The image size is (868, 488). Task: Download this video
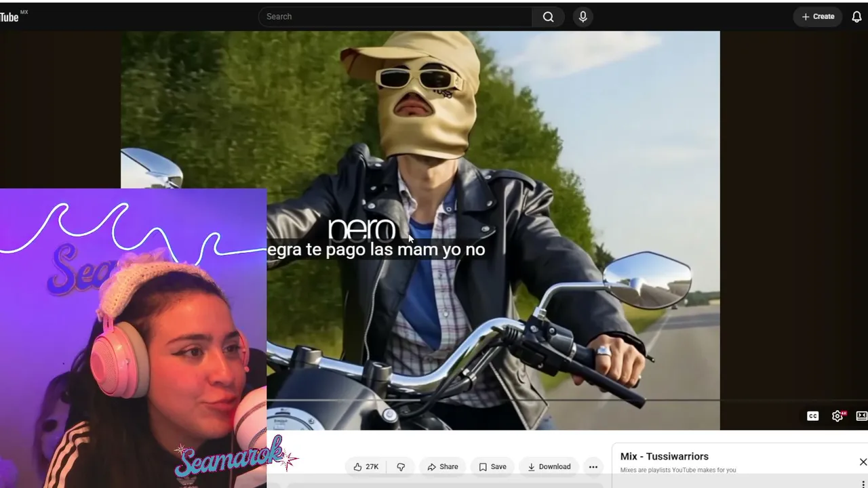click(549, 467)
